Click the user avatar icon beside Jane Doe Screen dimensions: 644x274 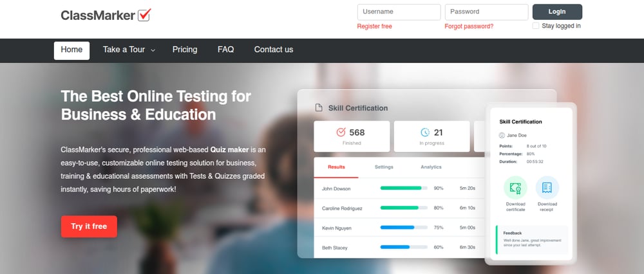pyautogui.click(x=502, y=135)
